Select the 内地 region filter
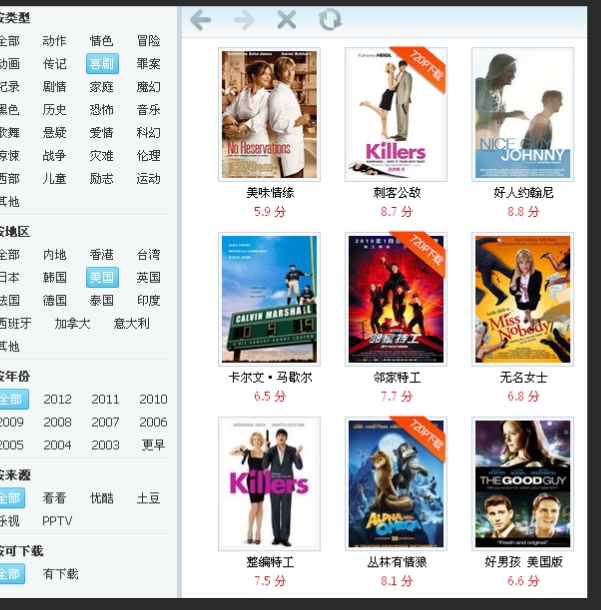This screenshot has height=610, width=601. click(x=54, y=255)
